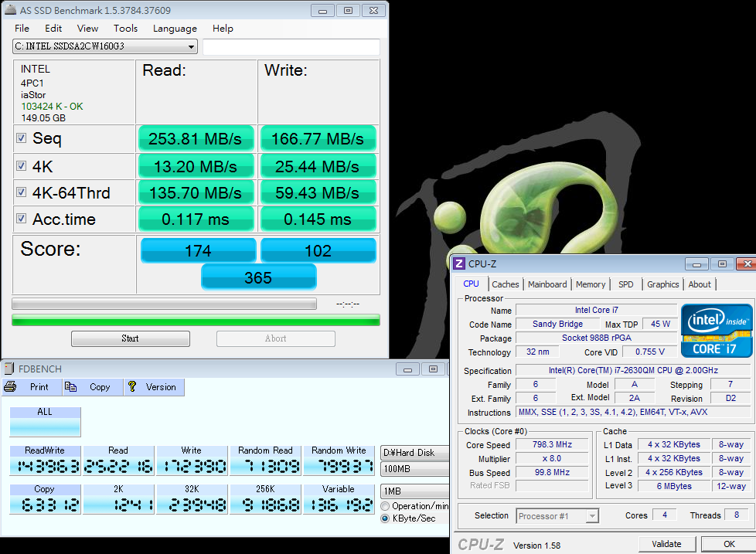Open the Help menu in AS SSD
The height and width of the screenshot is (554, 756).
click(x=223, y=29)
